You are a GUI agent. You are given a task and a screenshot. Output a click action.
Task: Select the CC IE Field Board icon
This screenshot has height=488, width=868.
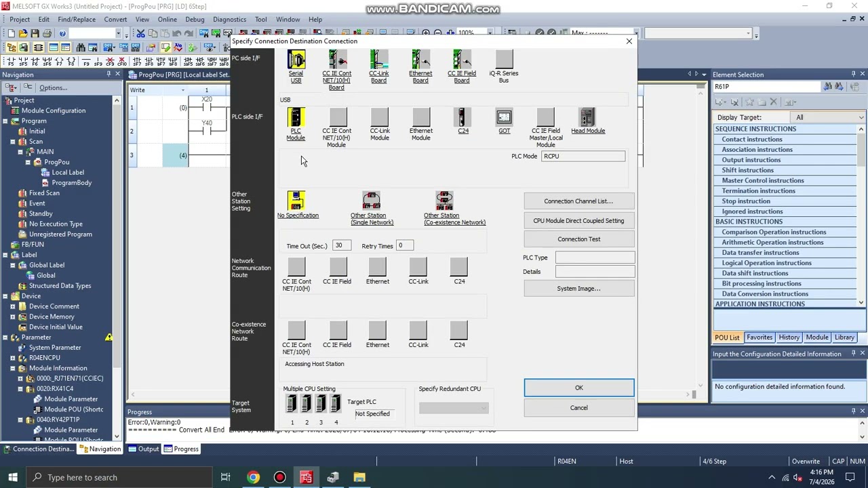coord(462,60)
